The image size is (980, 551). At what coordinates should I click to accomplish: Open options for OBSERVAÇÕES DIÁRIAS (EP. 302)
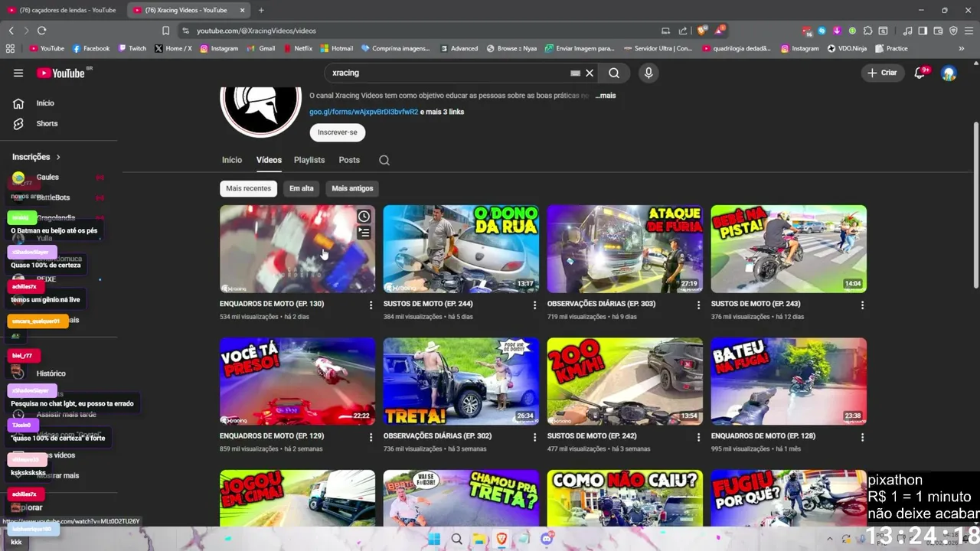pos(534,437)
